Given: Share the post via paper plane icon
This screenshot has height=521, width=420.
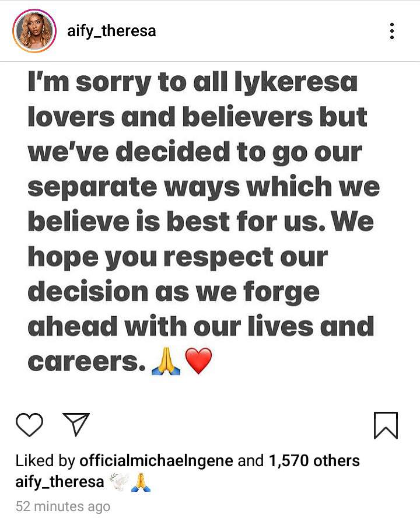Looking at the screenshot, I should [x=76, y=424].
